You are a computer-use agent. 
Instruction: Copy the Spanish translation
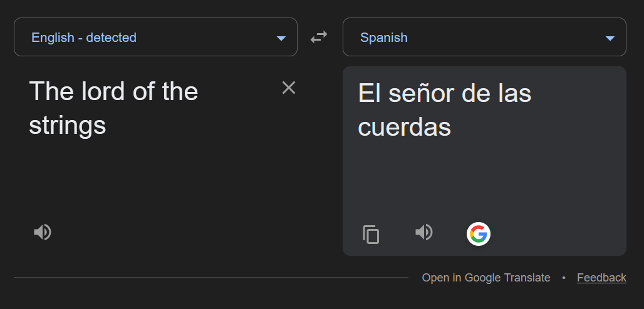coord(371,235)
